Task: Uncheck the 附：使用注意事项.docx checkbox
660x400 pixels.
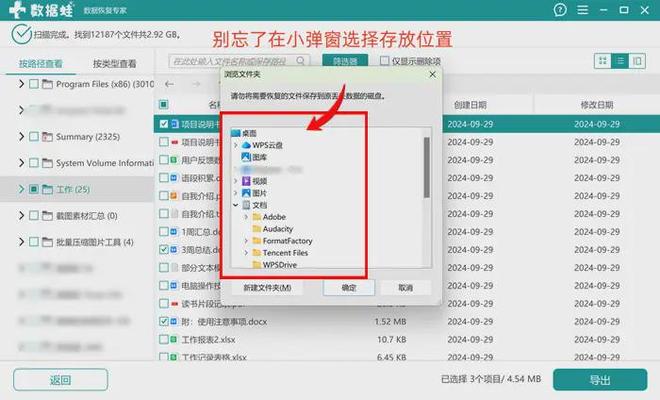Action: coord(163,322)
